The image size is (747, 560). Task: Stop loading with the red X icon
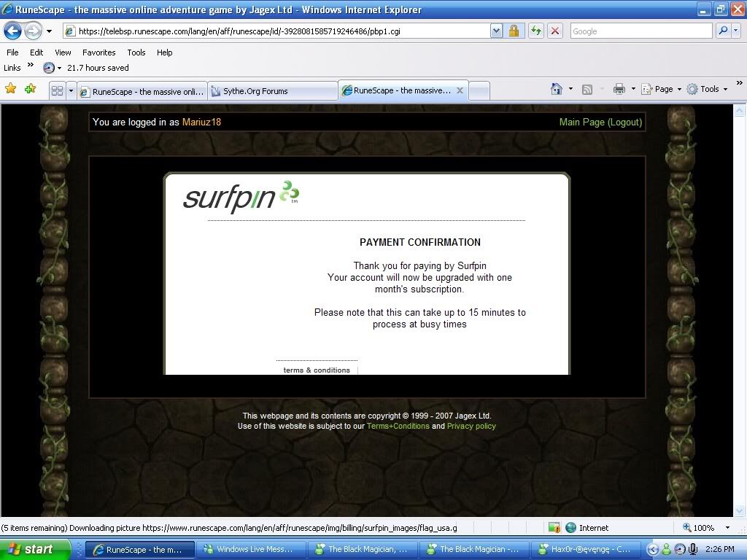[555, 31]
